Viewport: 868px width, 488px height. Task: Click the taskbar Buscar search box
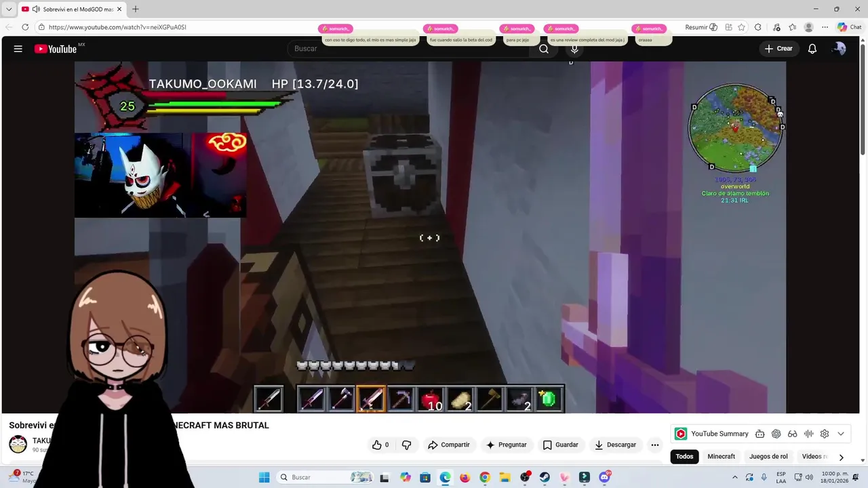click(325, 477)
